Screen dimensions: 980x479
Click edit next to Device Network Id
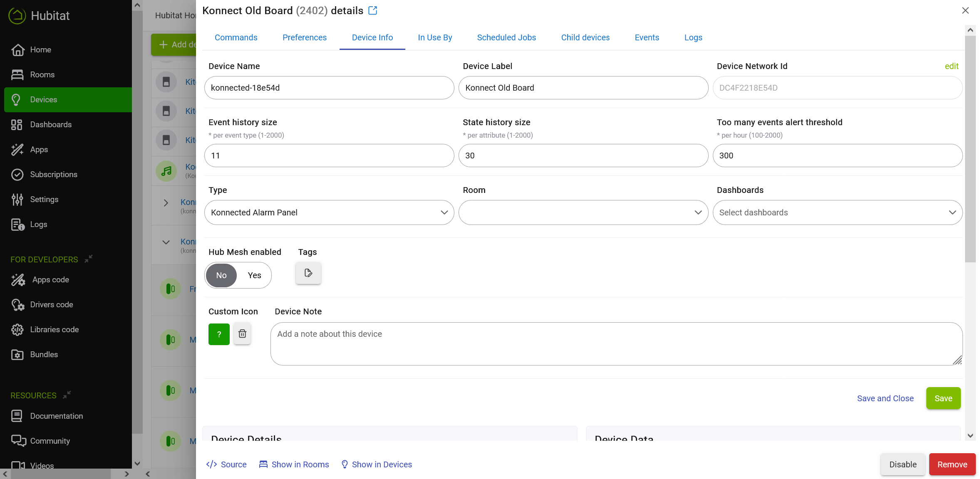coord(951,66)
